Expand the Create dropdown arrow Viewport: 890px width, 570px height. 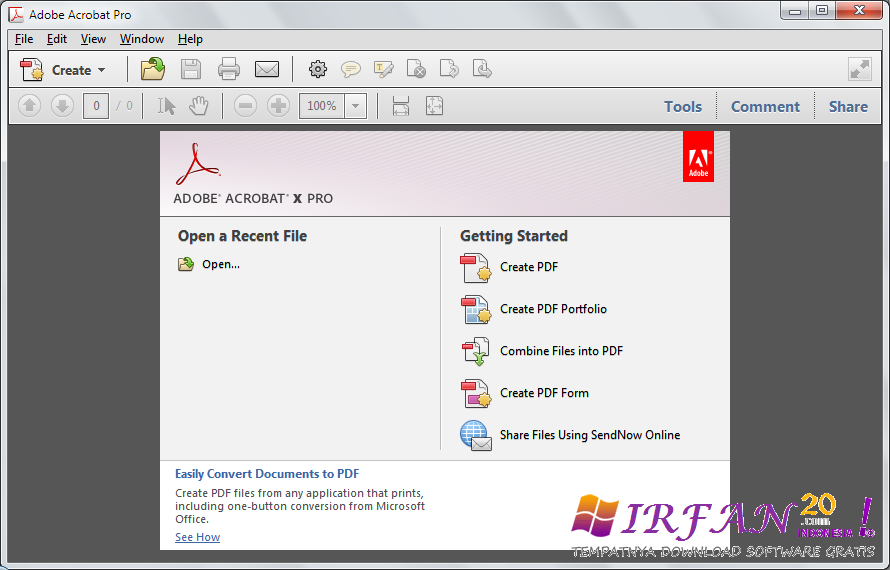(x=102, y=70)
